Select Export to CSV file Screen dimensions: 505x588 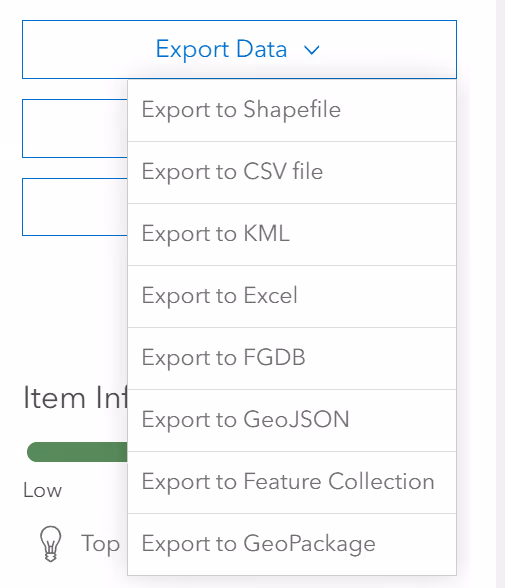click(x=292, y=173)
